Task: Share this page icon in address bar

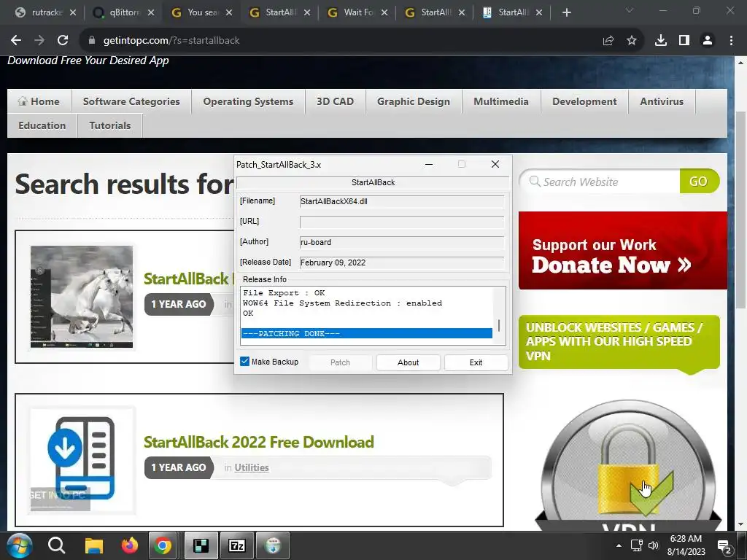Action: (x=608, y=41)
